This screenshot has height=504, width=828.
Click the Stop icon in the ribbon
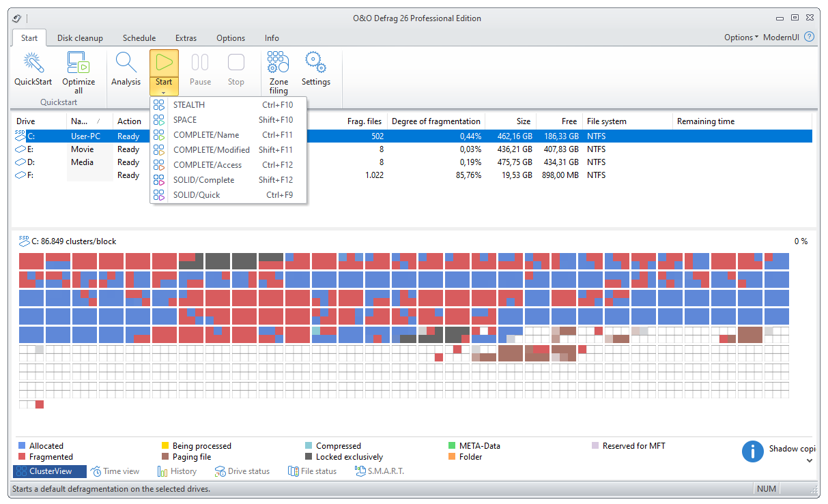click(236, 63)
